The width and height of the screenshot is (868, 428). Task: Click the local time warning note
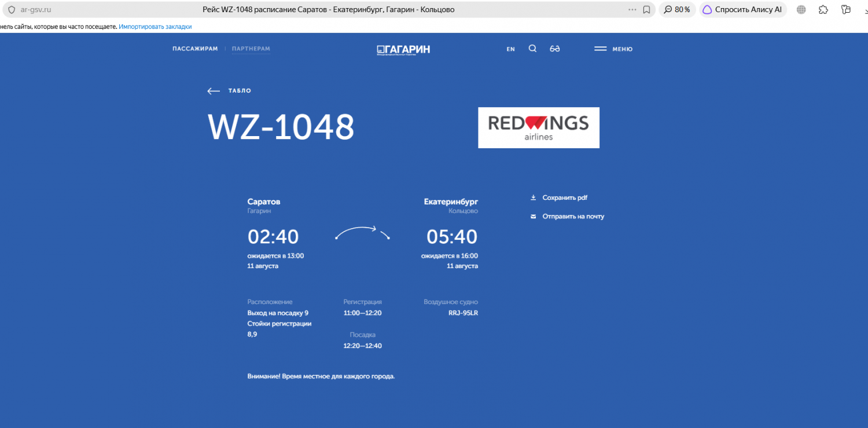321,376
